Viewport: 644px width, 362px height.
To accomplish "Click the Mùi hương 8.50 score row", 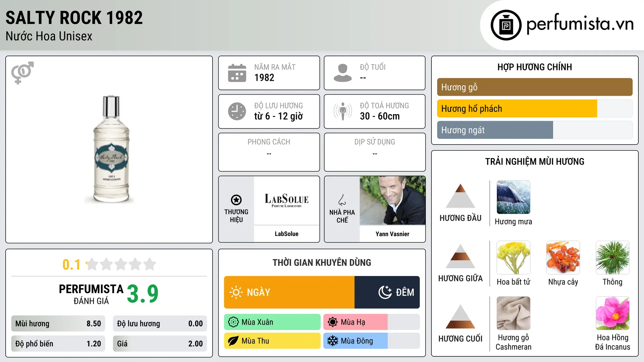I will [58, 324].
